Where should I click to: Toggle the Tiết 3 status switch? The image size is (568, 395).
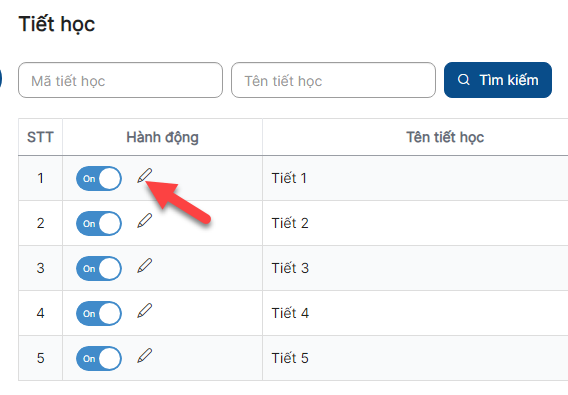(x=99, y=268)
